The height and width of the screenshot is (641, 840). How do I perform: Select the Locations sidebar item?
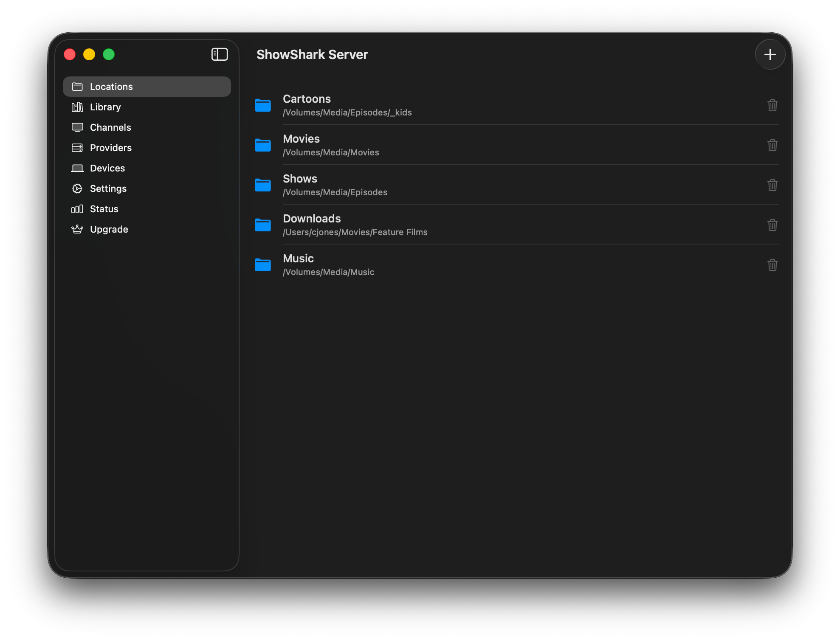(111, 87)
